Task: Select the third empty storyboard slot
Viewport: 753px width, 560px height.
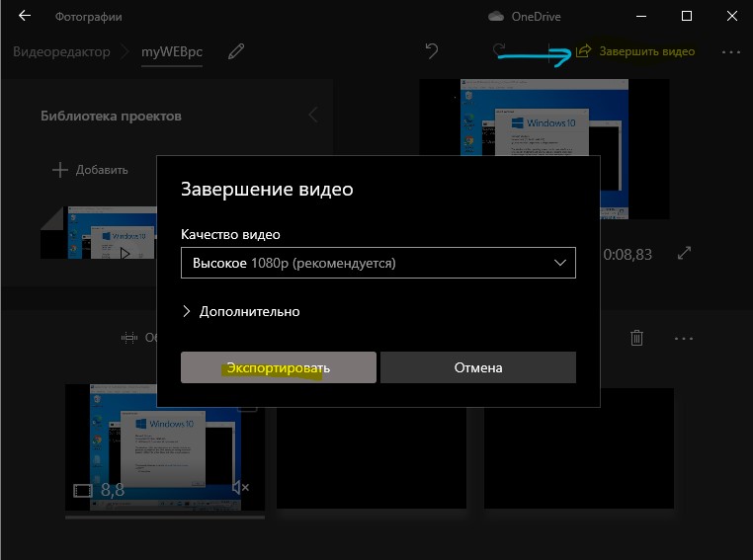Action: [x=579, y=448]
